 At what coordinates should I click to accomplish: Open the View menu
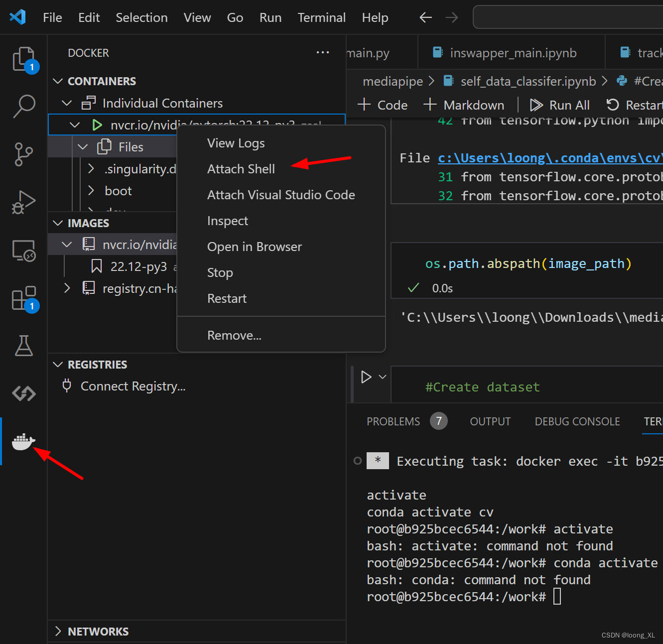click(197, 17)
